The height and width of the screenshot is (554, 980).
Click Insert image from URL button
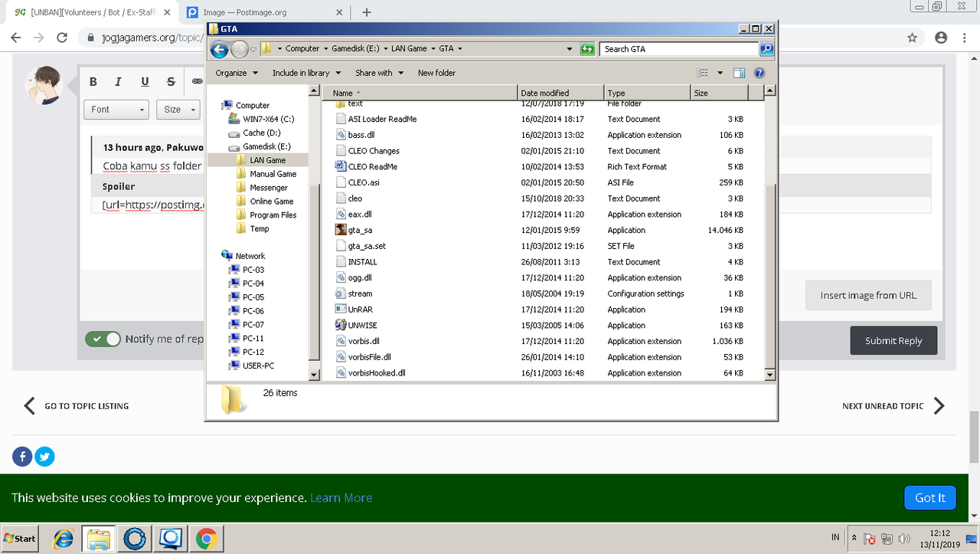[868, 295]
